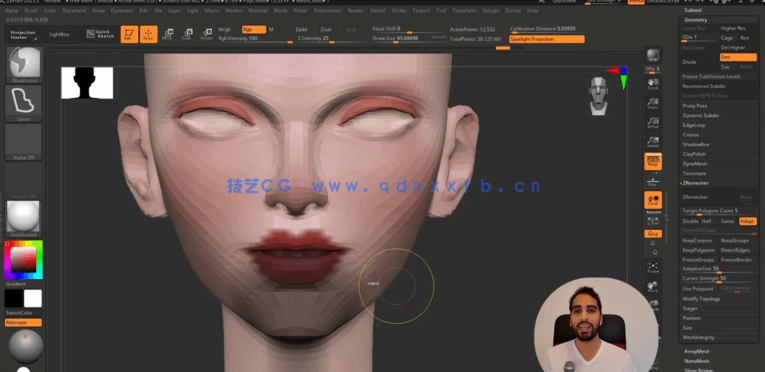
Task: Activate Draw mode button
Action: (149, 34)
